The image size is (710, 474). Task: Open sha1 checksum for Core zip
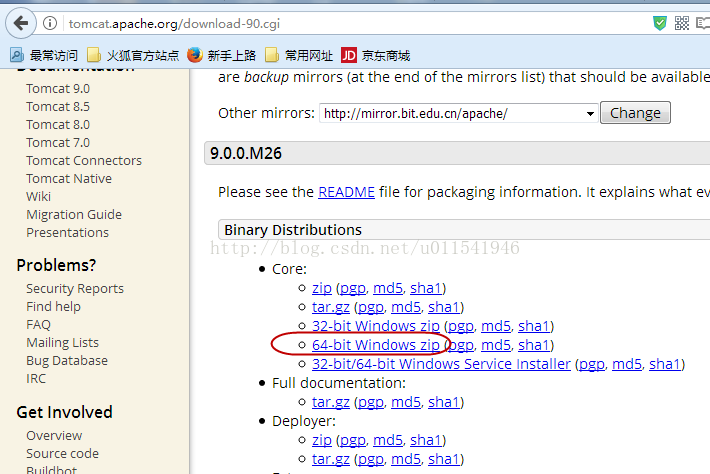[426, 288]
